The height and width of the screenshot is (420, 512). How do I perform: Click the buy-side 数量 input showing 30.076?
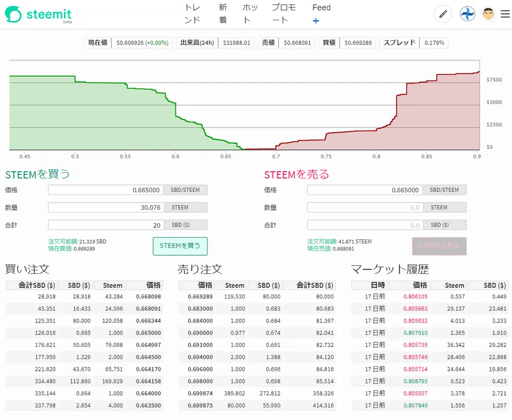coord(106,207)
